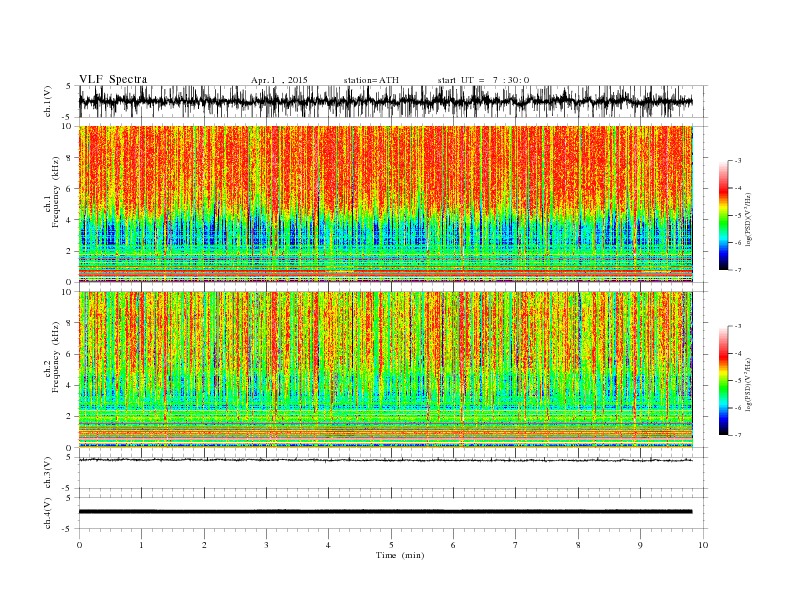792x612 pixels.
Task: Click the ch.2 spectrogram color bar
Action: [x=723, y=380]
